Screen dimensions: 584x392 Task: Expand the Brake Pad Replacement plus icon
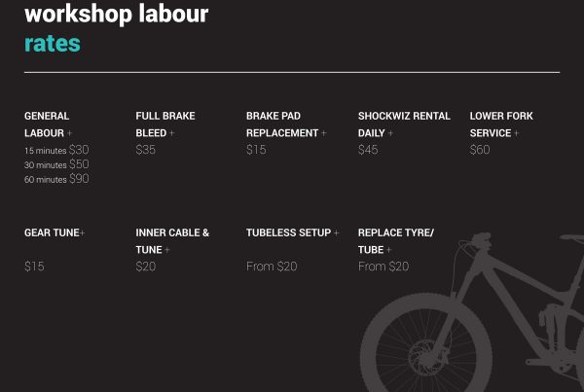pyautogui.click(x=324, y=133)
